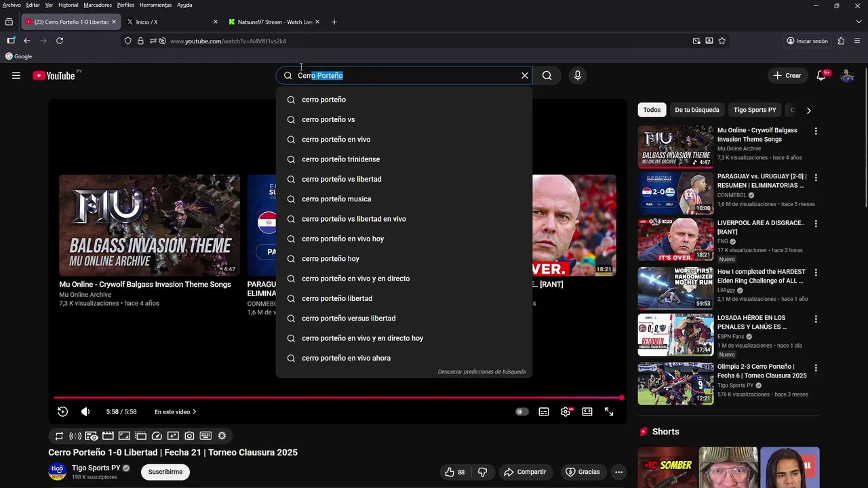Open the Marcadores menu
This screenshot has width=868, height=488.
pyautogui.click(x=98, y=5)
